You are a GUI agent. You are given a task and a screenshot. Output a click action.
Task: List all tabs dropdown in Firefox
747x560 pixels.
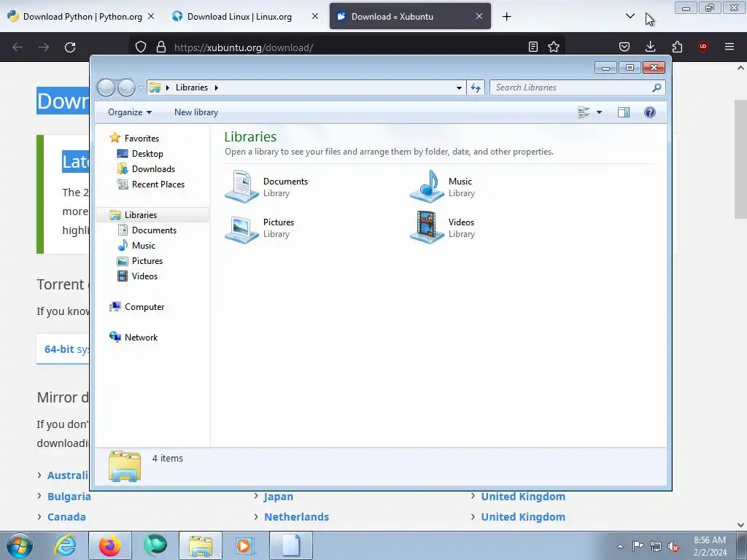pos(630,17)
